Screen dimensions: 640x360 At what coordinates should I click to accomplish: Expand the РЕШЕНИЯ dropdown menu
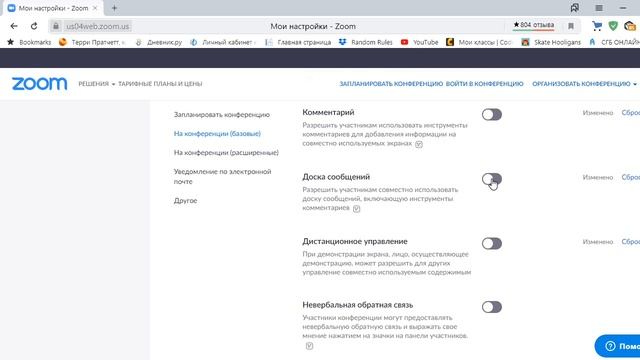click(x=96, y=84)
